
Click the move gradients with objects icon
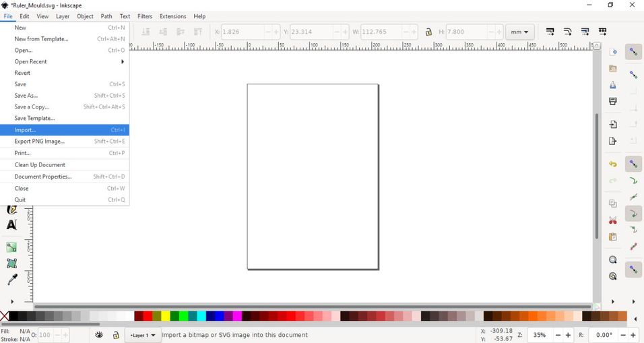585,32
